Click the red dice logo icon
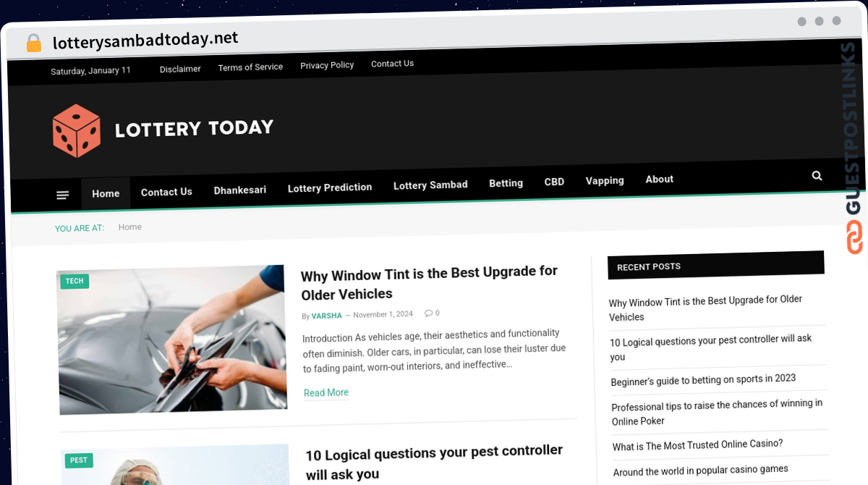 [77, 130]
